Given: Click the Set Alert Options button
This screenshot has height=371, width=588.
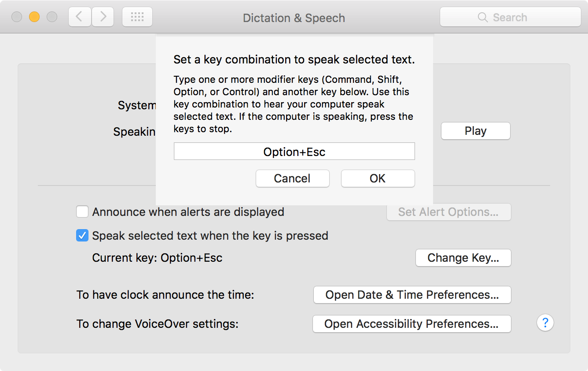Looking at the screenshot, I should pos(448,212).
